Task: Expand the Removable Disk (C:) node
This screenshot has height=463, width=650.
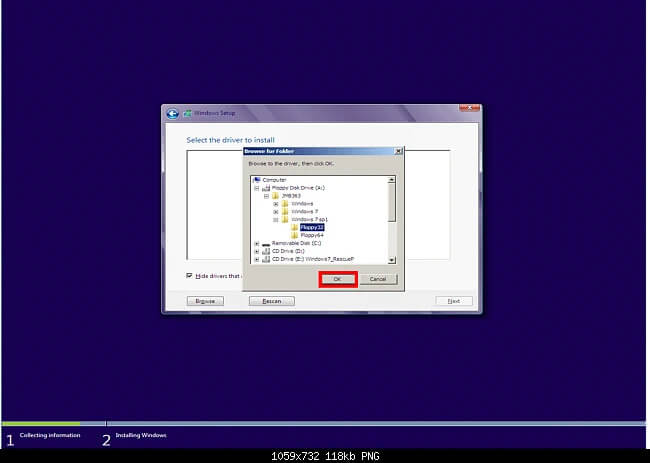Action: 257,243
